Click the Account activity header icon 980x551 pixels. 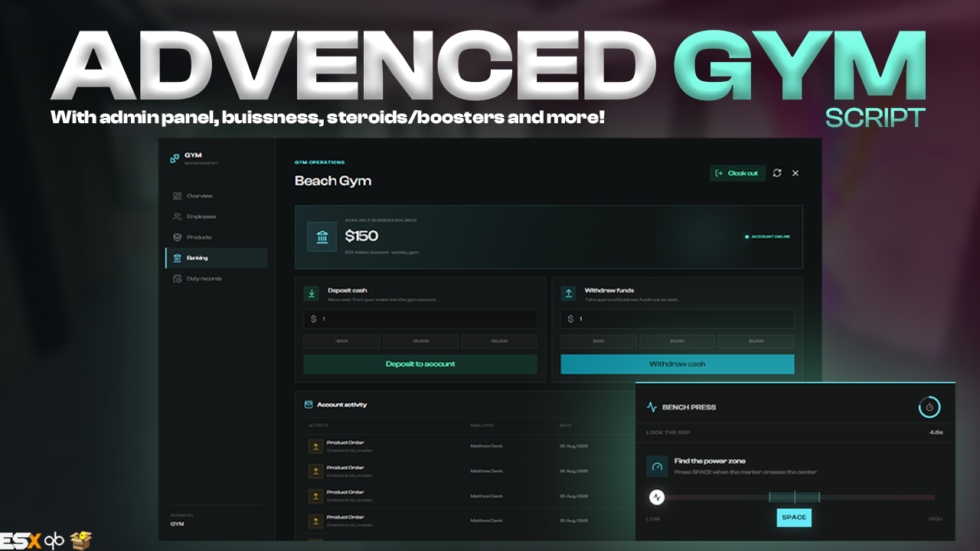click(x=309, y=404)
